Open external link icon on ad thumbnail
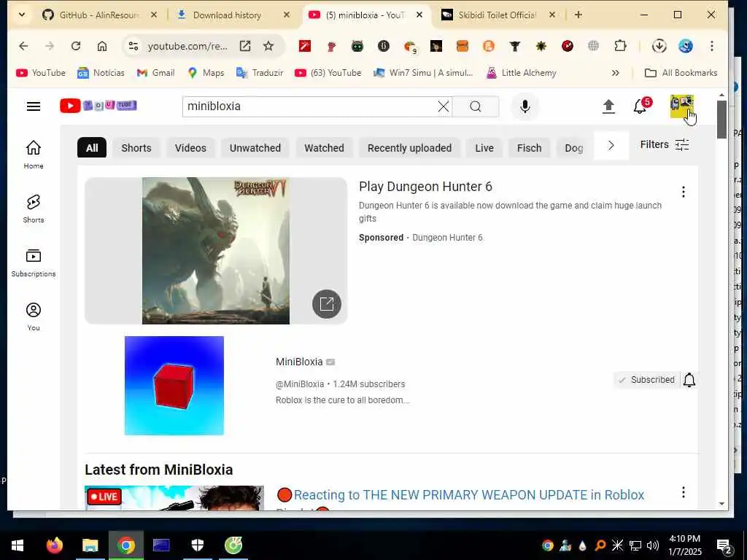Image resolution: width=747 pixels, height=560 pixels. (327, 304)
